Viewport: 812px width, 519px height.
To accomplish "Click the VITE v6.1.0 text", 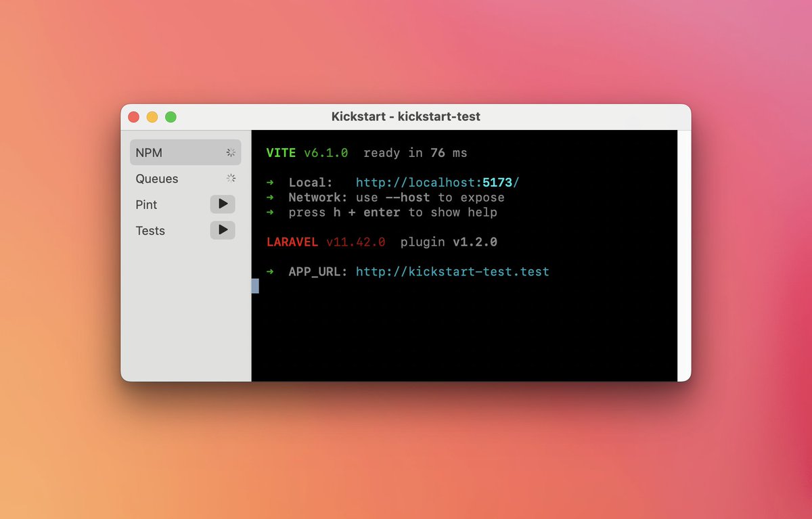I will [x=307, y=153].
